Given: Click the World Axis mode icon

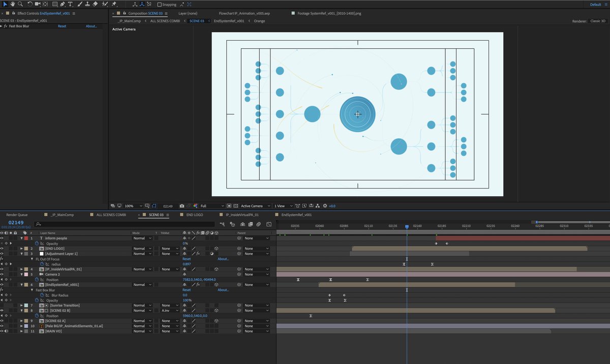Looking at the screenshot, I should [142, 4].
